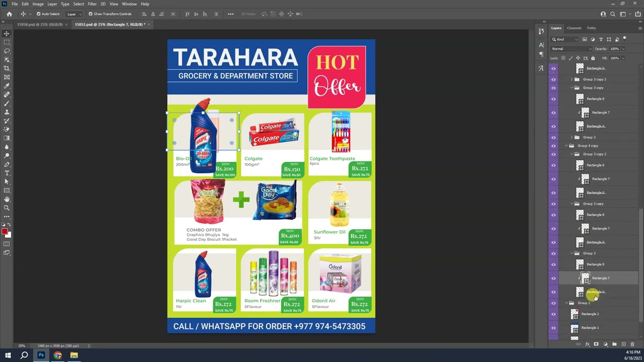
Task: Click lock position icon in Layers panel
Action: click(577, 58)
